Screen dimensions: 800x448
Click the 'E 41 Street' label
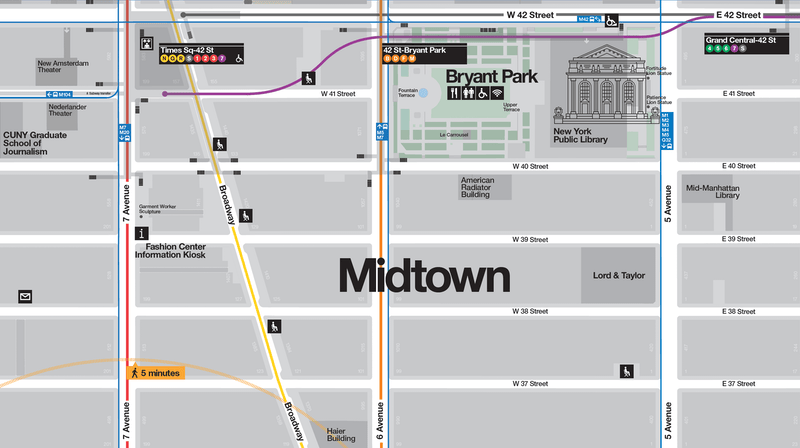pyautogui.click(x=738, y=94)
